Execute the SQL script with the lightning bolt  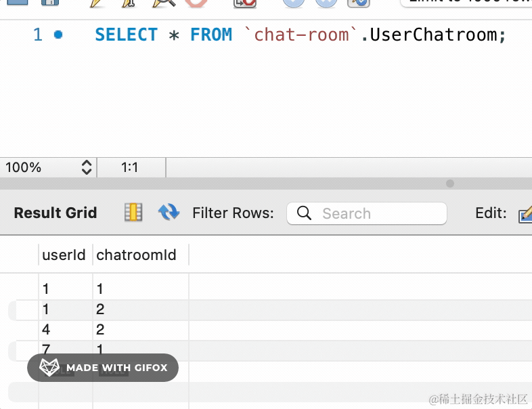pos(98,2)
